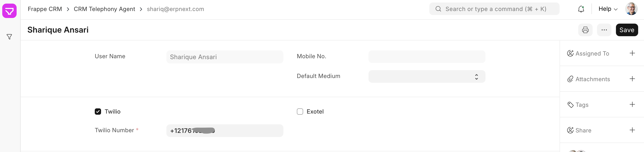The image size is (644, 152).
Task: Enable the Exotel checkbox
Action: coord(300,112)
